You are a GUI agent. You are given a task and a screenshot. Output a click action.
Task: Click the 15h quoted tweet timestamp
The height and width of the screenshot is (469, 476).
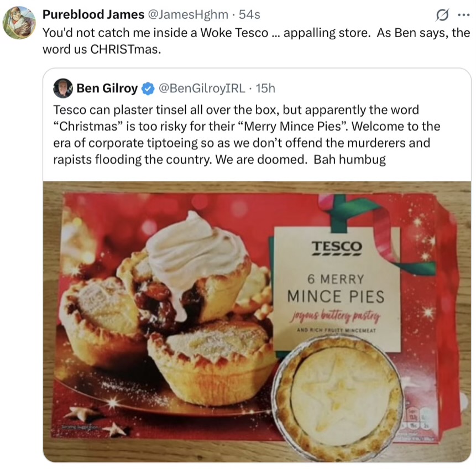264,88
